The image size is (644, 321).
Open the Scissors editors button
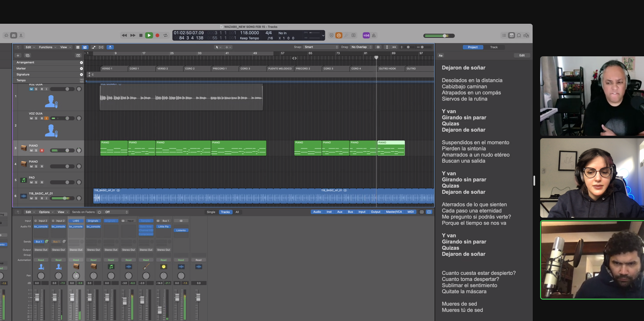point(21,35)
